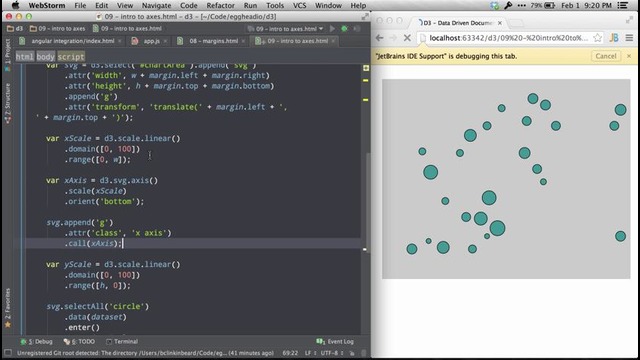The width and height of the screenshot is (640, 360).
Task: Click the sync icon in the menu bar
Action: pos(495,5)
